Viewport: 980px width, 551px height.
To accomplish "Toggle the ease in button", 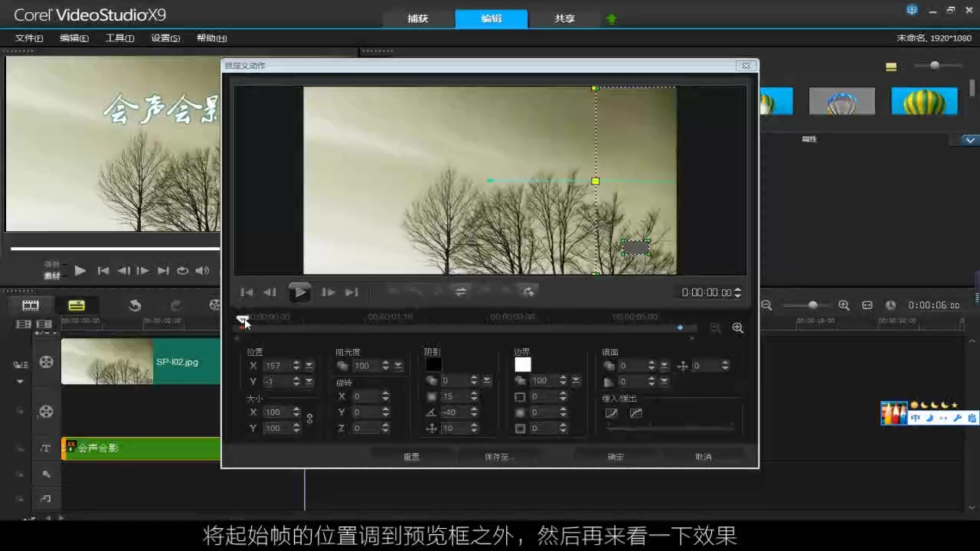I will [x=611, y=413].
